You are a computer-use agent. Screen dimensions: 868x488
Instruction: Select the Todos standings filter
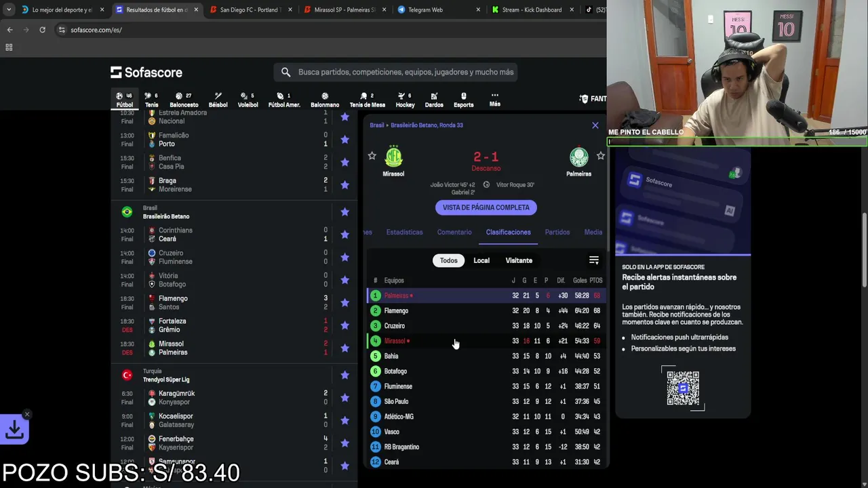448,260
